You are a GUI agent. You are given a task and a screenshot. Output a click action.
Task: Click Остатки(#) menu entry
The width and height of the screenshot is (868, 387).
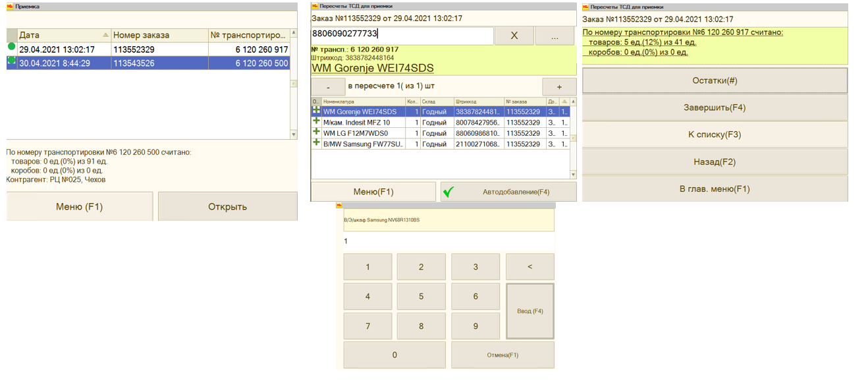pos(715,80)
